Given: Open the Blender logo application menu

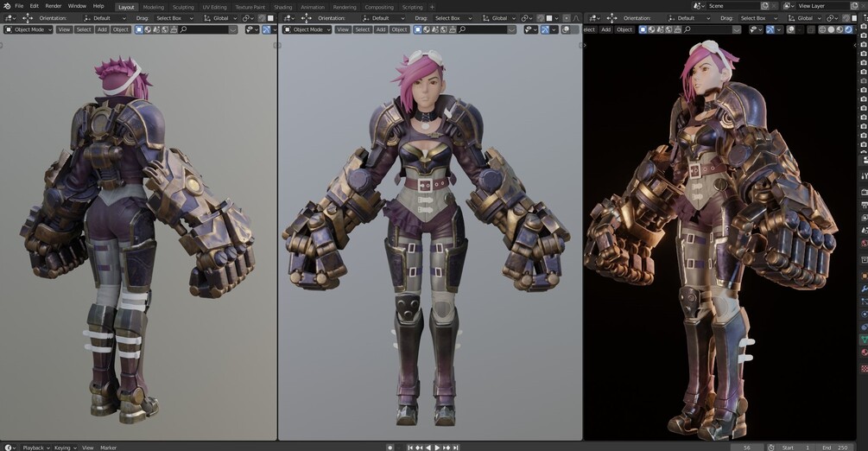Looking at the screenshot, I should (x=7, y=6).
